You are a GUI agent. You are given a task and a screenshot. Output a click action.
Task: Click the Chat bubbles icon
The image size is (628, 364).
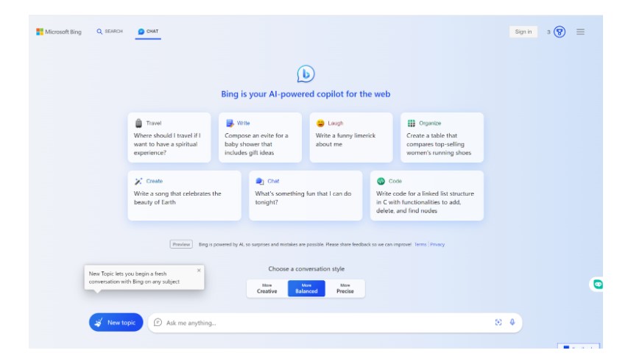coord(260,181)
